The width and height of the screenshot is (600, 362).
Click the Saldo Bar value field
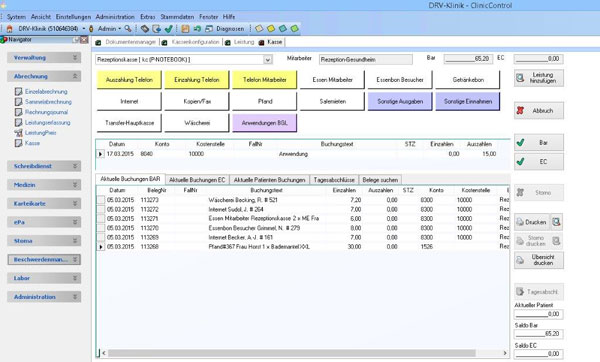pos(538,334)
